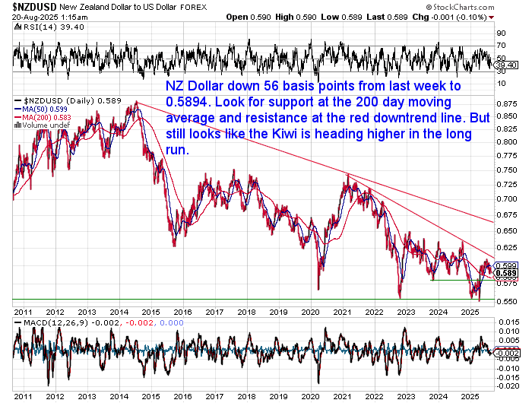Image resolution: width=532 pixels, height=403 pixels.
Task: Click the 2020 label on main chart axis
Action: pos(310,312)
